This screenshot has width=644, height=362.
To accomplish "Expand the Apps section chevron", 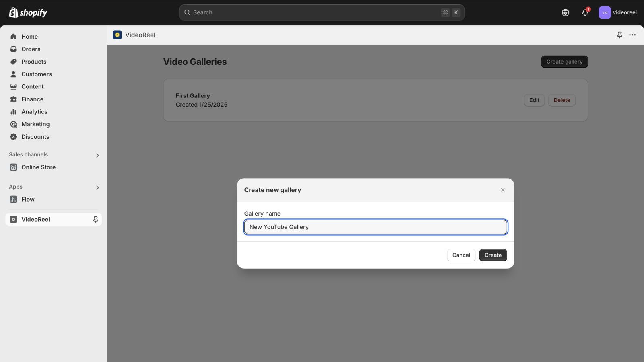I will [x=97, y=187].
